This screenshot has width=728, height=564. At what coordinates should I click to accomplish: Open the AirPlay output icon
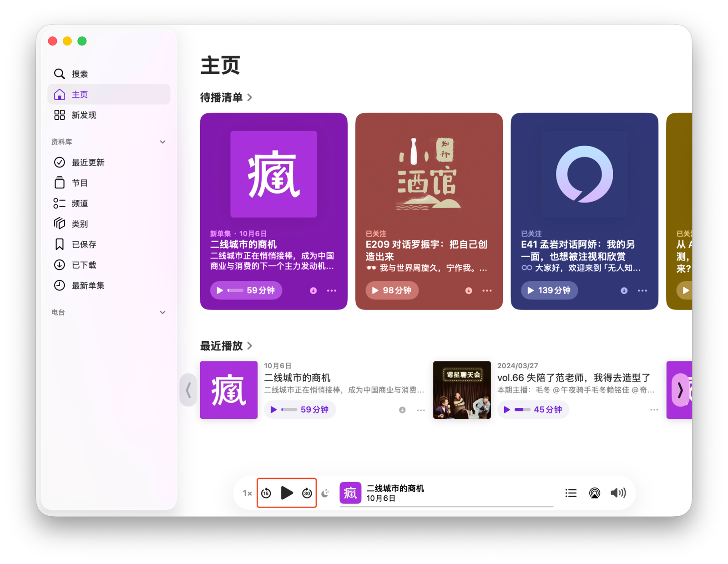595,493
